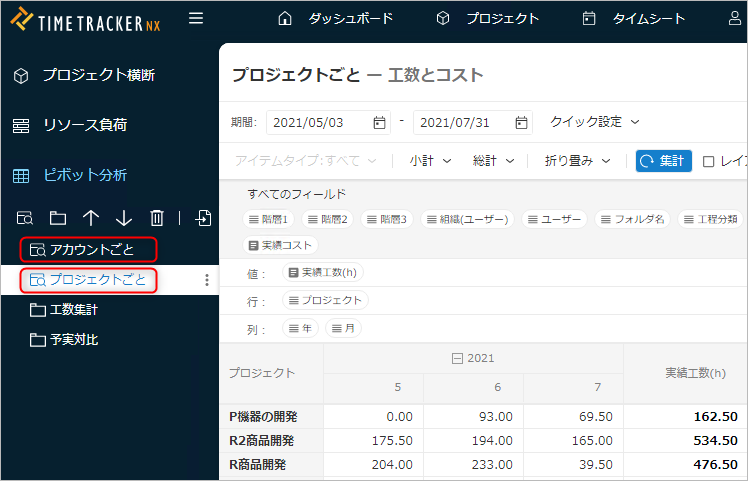Select アカウントごと in the sidebar
Image resolution: width=748 pixels, height=481 pixels.
pos(90,249)
